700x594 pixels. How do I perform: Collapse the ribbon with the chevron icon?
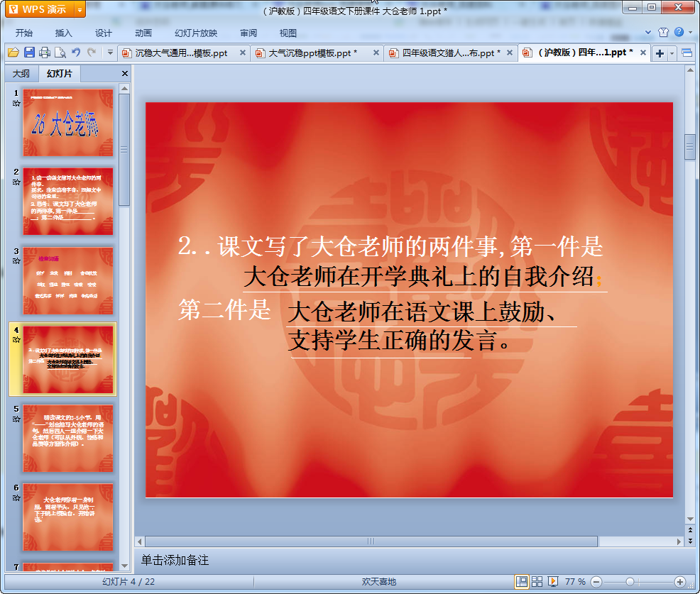(648, 32)
